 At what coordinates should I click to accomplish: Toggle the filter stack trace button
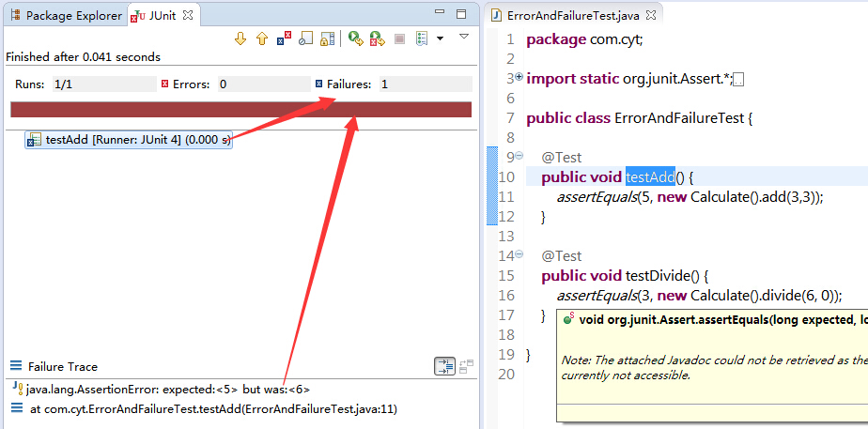pos(444,366)
